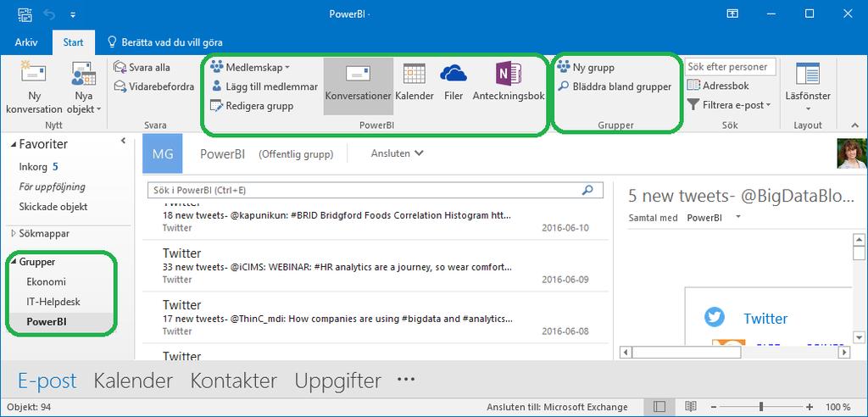Click reading pane horizontal scroll left arrow
The width and height of the screenshot is (868, 417).
[626, 353]
